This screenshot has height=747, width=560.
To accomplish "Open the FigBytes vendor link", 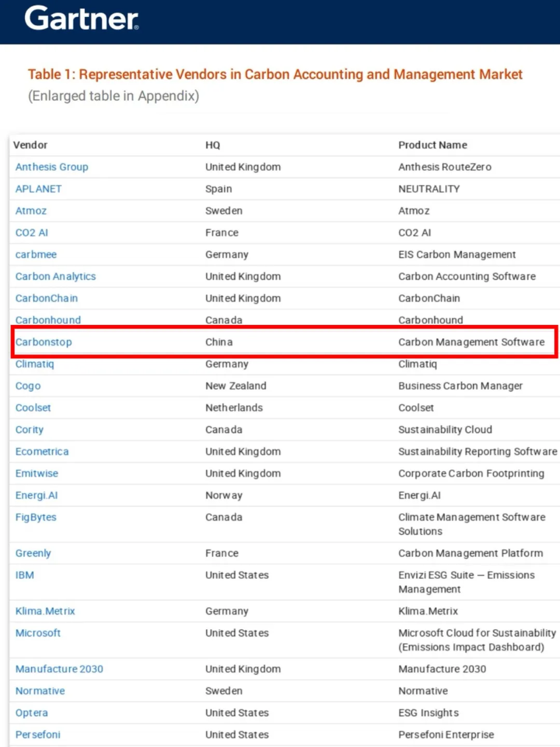I will [36, 517].
